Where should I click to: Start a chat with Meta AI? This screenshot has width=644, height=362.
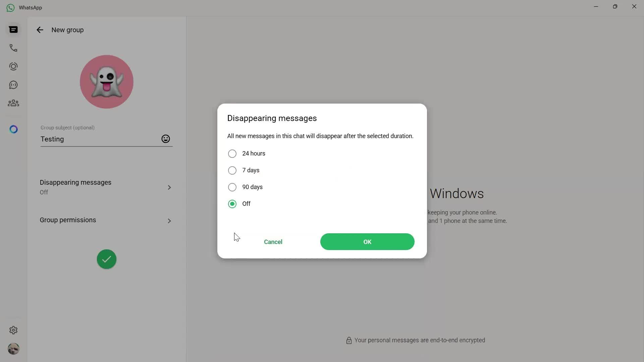(x=13, y=129)
